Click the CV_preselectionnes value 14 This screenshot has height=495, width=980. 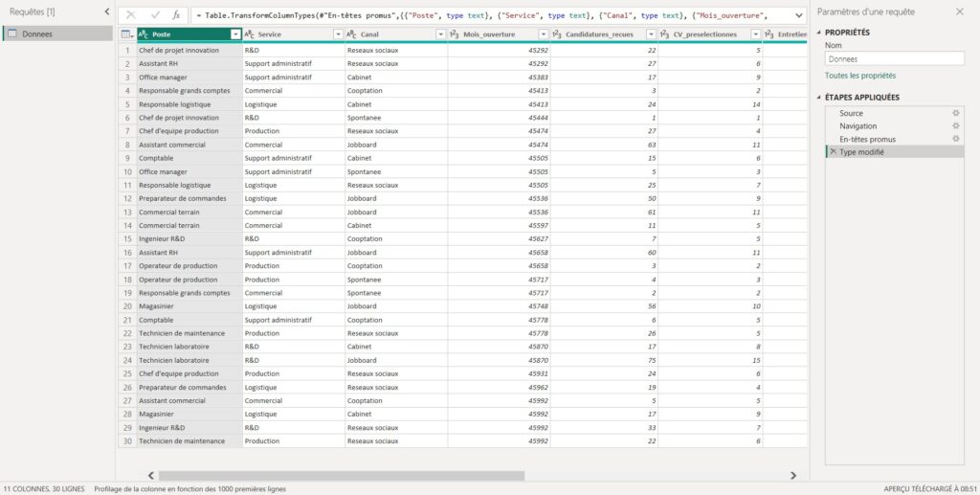coord(710,104)
